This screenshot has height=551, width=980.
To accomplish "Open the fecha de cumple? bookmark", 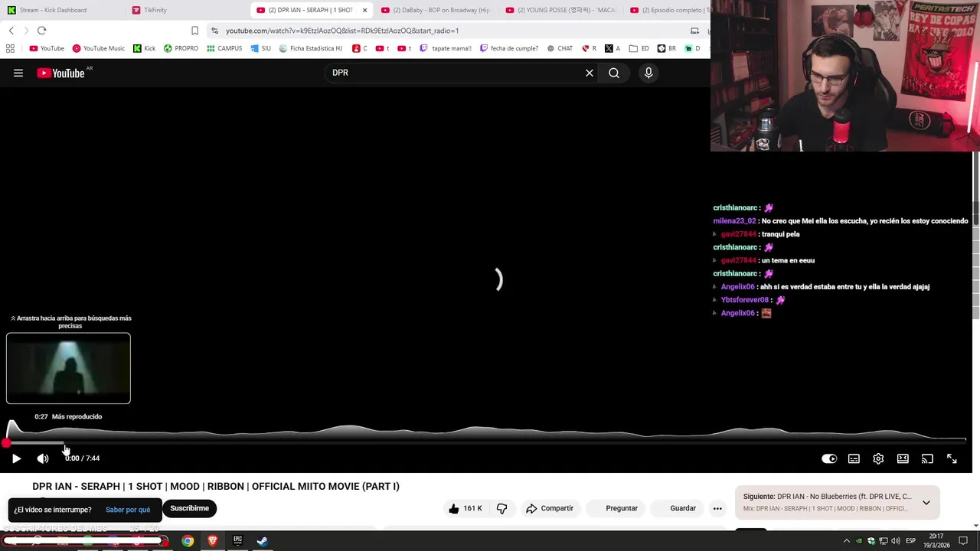I will tap(509, 48).
